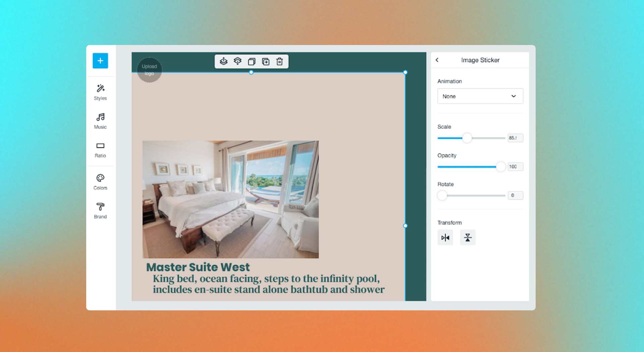
Task: Open the Brand panel
Action: click(100, 211)
